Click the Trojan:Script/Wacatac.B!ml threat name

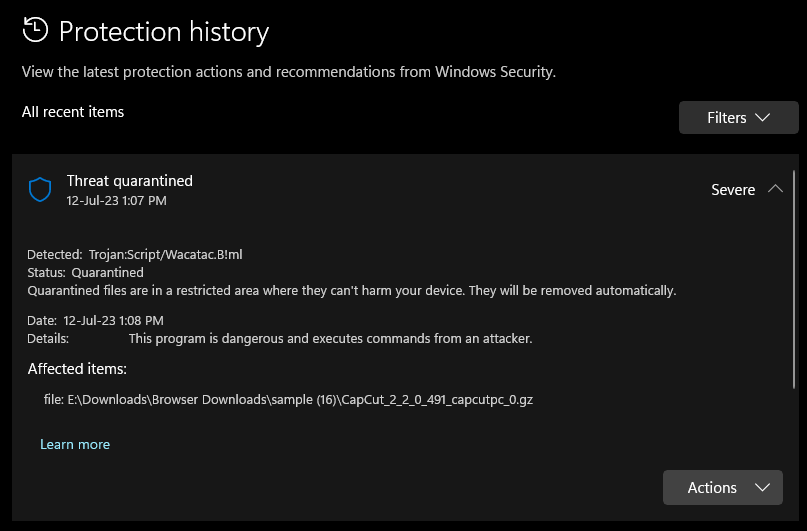click(165, 255)
